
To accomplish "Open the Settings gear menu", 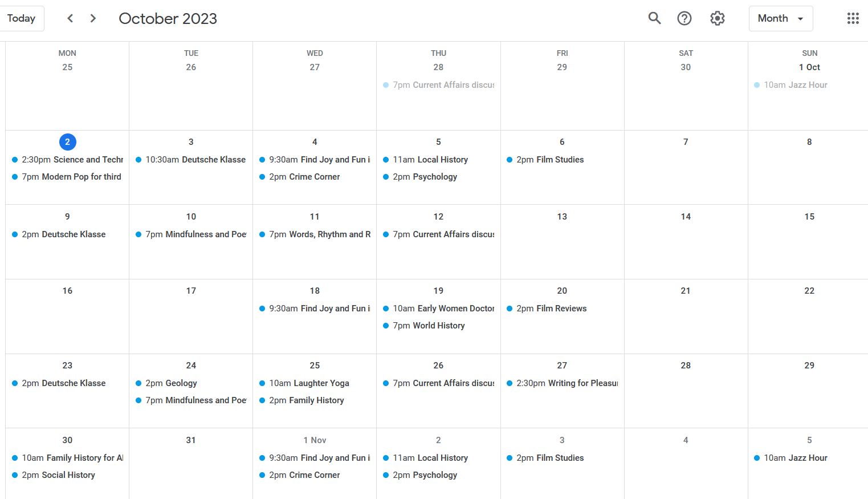I will [x=717, y=18].
